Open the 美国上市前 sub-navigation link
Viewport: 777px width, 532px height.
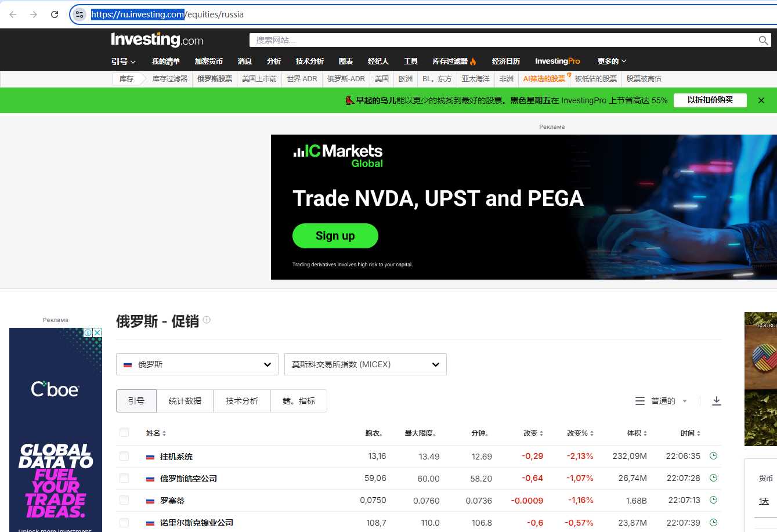[259, 79]
